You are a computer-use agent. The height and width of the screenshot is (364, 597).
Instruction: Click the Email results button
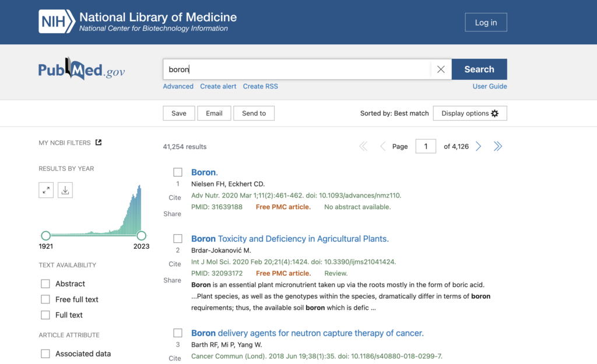[x=214, y=114]
